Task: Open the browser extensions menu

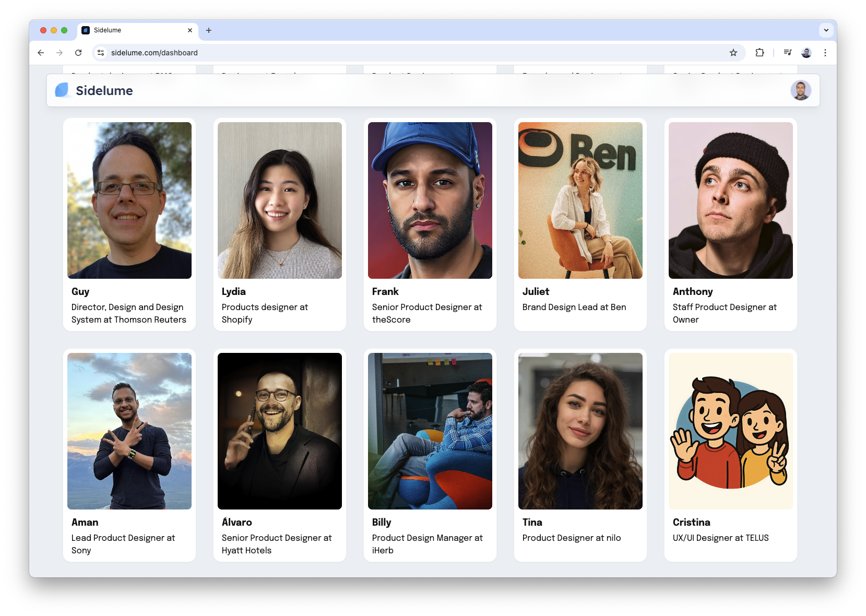Action: tap(760, 53)
